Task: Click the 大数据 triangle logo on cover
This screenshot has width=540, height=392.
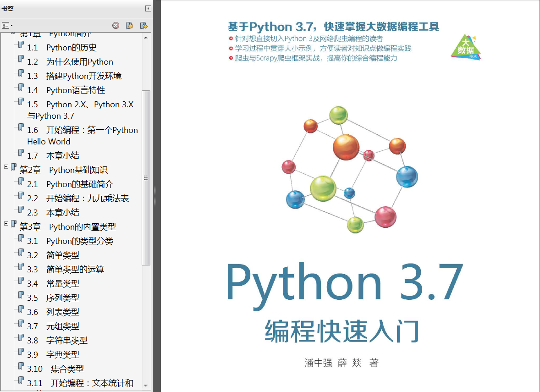Action: coord(466,47)
